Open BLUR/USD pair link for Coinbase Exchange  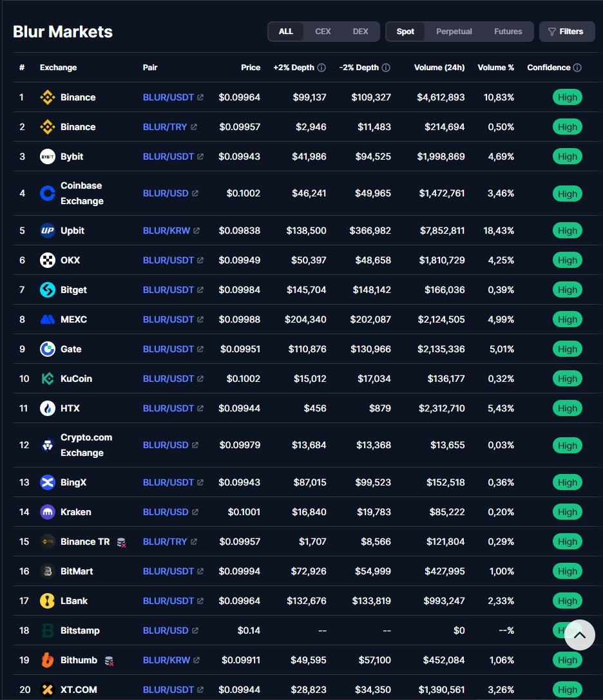pos(171,193)
